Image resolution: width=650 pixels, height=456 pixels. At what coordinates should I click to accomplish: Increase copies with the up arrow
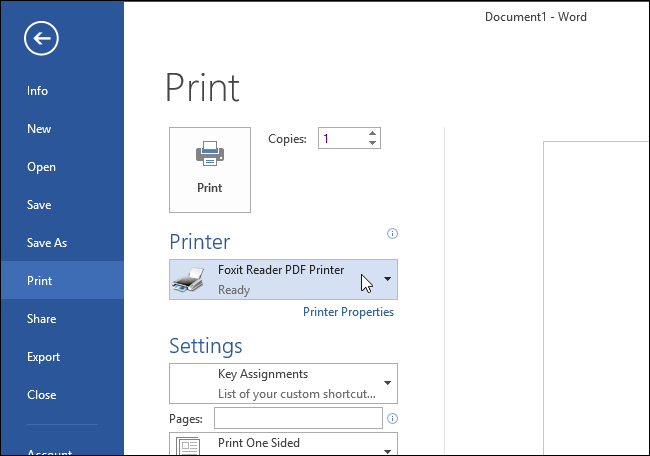(372, 133)
